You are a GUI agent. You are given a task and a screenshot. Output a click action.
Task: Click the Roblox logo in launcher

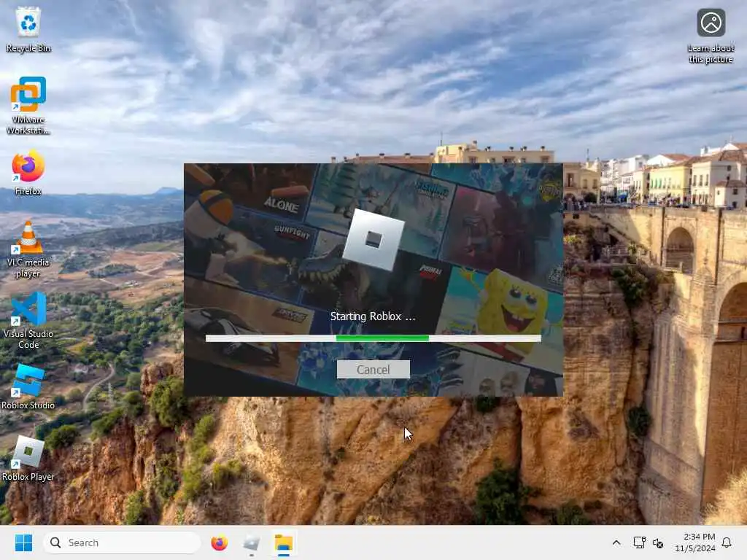373,240
